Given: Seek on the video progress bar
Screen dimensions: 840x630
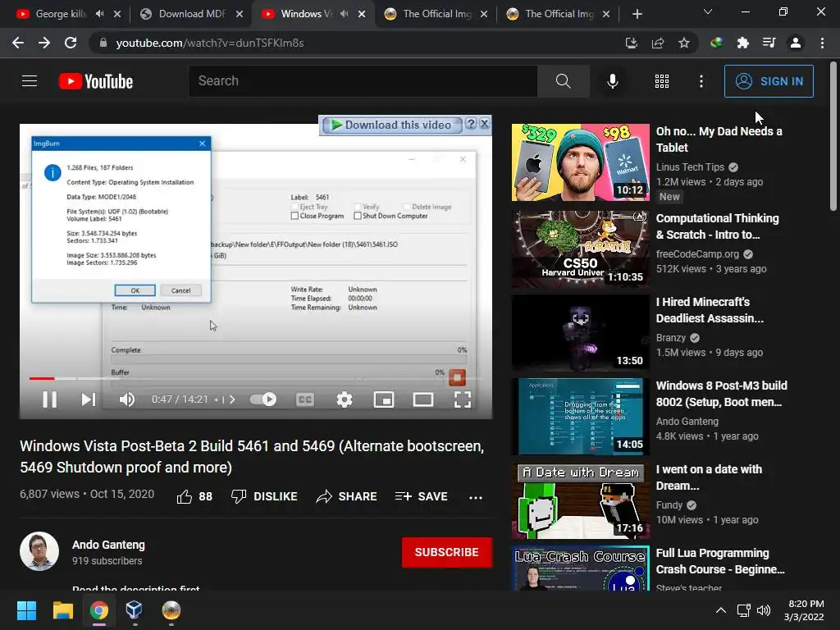Looking at the screenshot, I should coord(256,378).
